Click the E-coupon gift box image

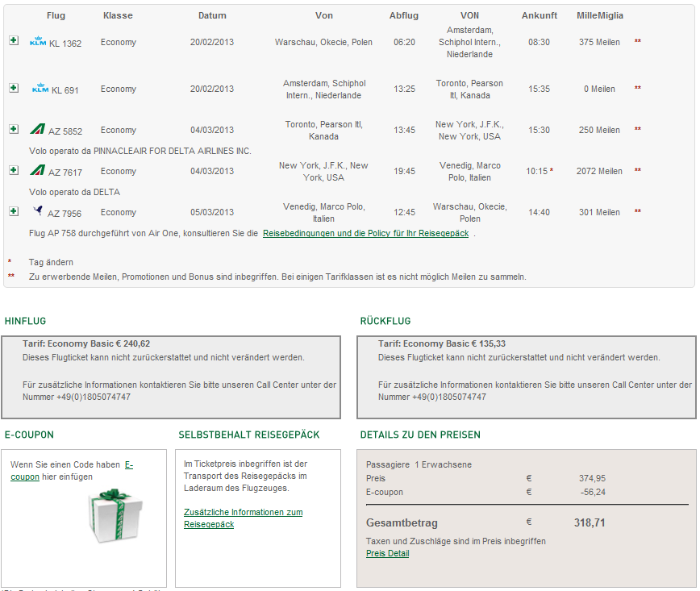pyautogui.click(x=108, y=516)
